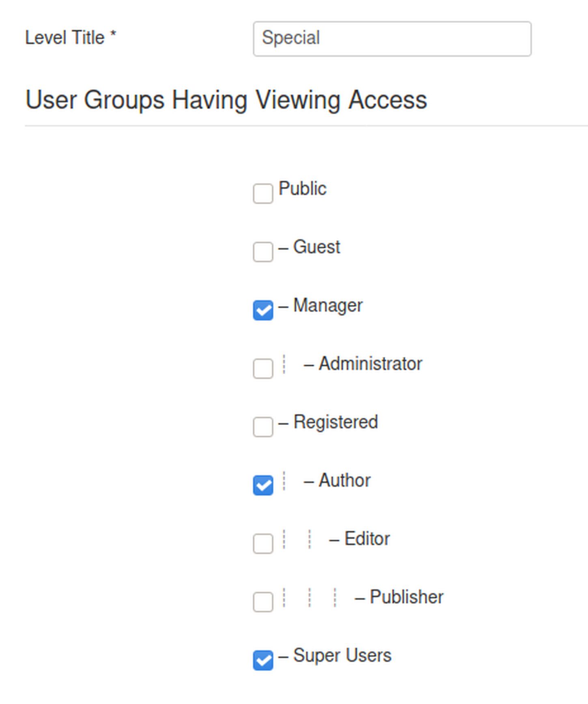Click the Manager label text
Image resolution: width=588 pixels, height=704 pixels.
[x=327, y=306]
